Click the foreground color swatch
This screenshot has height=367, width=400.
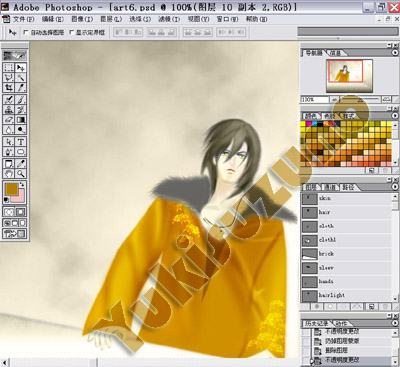click(x=12, y=189)
